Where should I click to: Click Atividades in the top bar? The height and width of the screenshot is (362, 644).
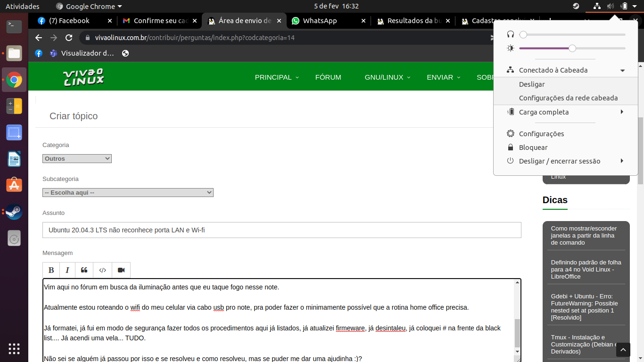pos(23,6)
